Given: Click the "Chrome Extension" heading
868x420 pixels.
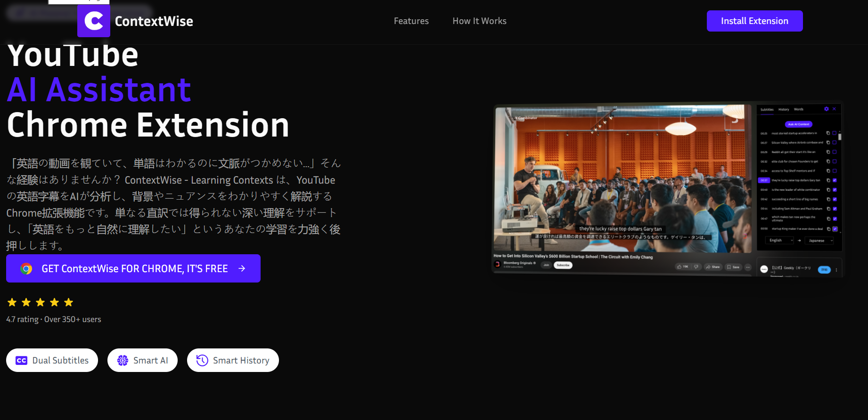Looking at the screenshot, I should [x=148, y=125].
